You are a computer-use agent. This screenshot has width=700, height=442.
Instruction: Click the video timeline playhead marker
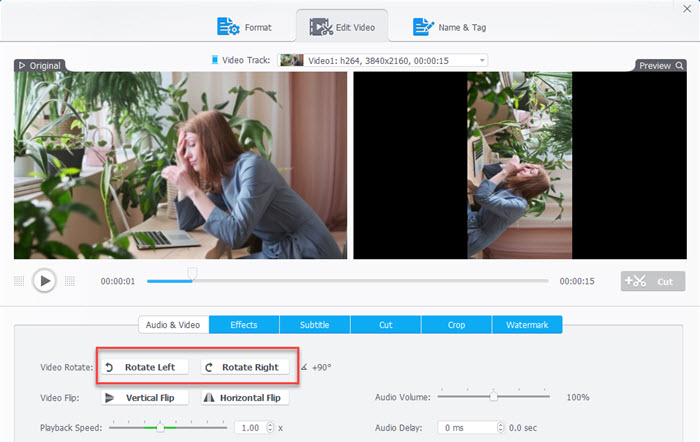(193, 272)
